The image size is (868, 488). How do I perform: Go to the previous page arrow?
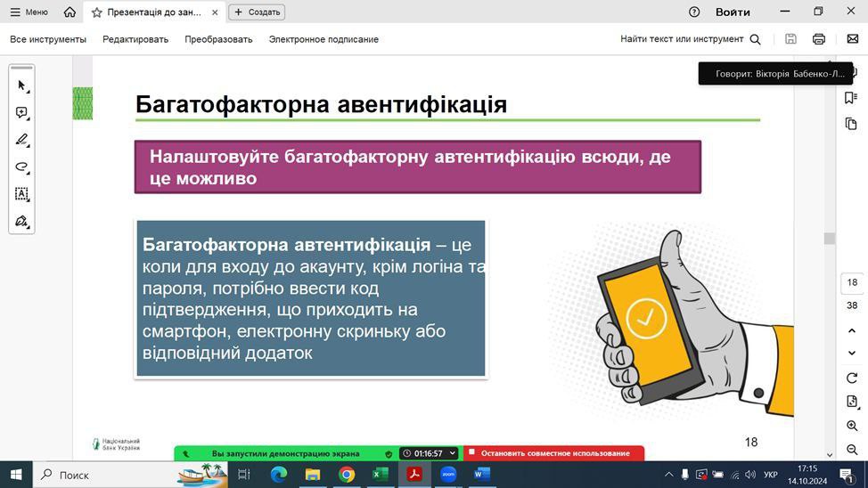(x=852, y=330)
